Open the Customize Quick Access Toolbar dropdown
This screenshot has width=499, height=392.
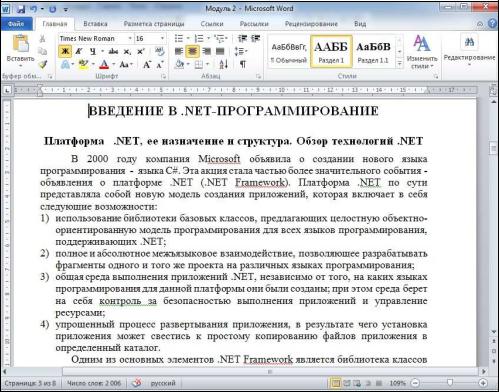click(66, 9)
